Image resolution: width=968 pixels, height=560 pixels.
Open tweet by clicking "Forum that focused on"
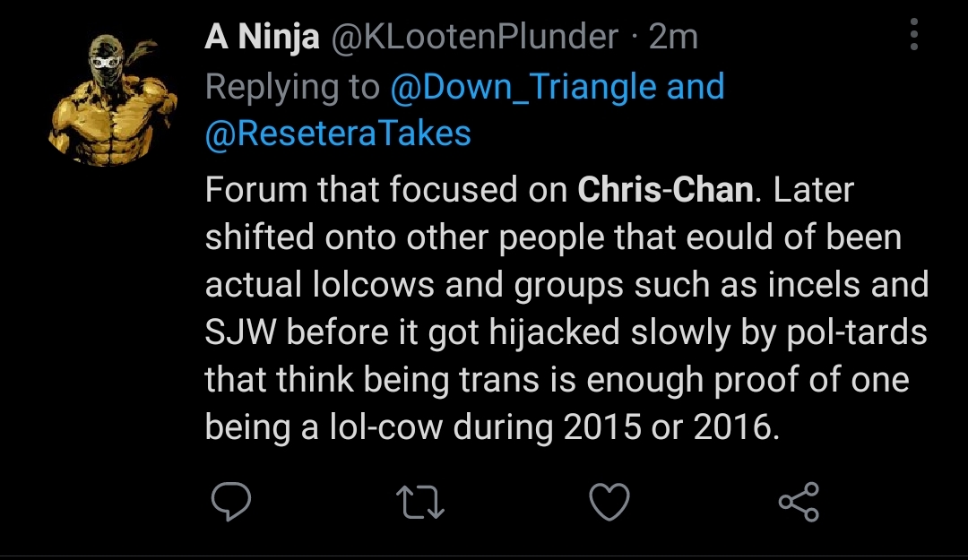386,190
